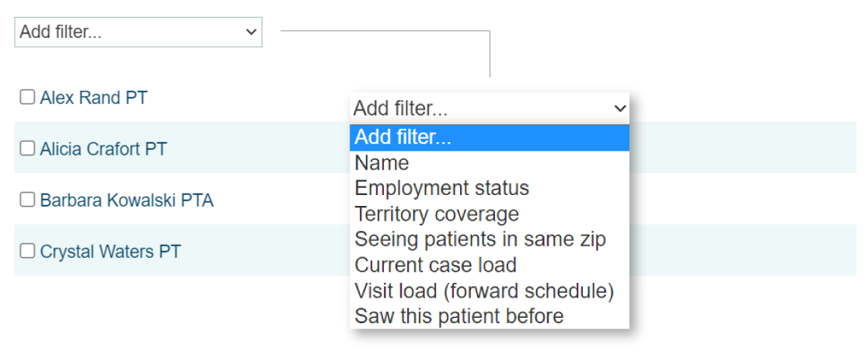Viewport: 868px width, 352px height.
Task: Choose Visit load (forward schedule) option
Action: [484, 291]
